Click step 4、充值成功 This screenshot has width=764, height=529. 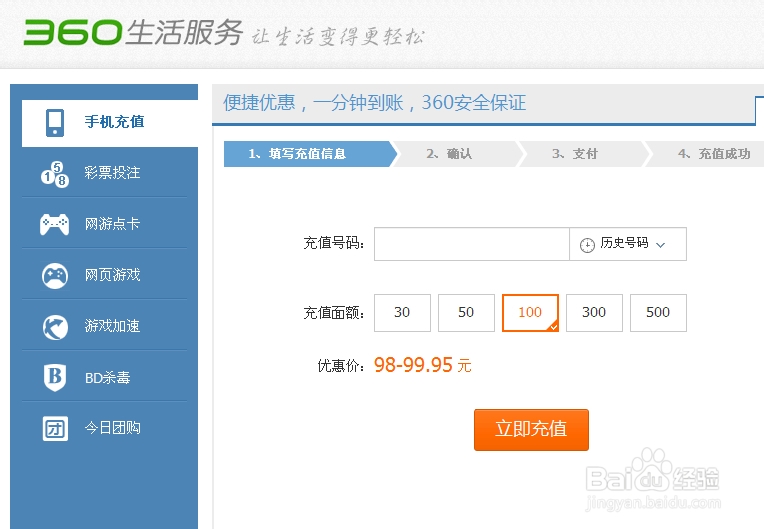pos(707,154)
